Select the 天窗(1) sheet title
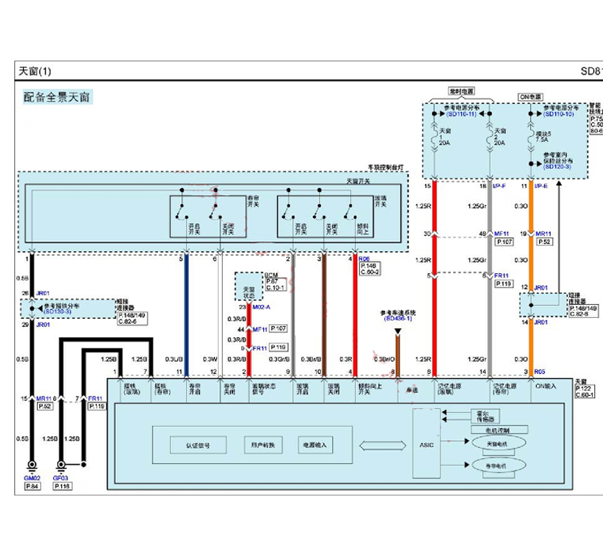 coord(35,71)
